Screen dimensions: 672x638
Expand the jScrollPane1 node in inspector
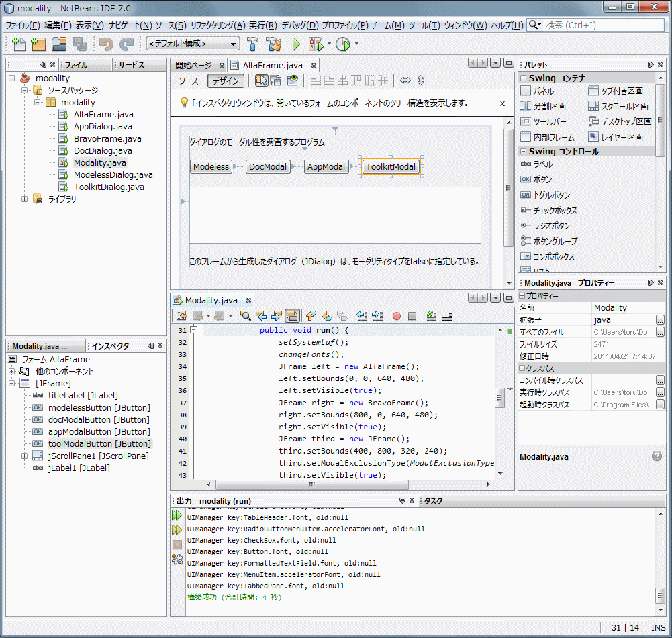tap(24, 456)
